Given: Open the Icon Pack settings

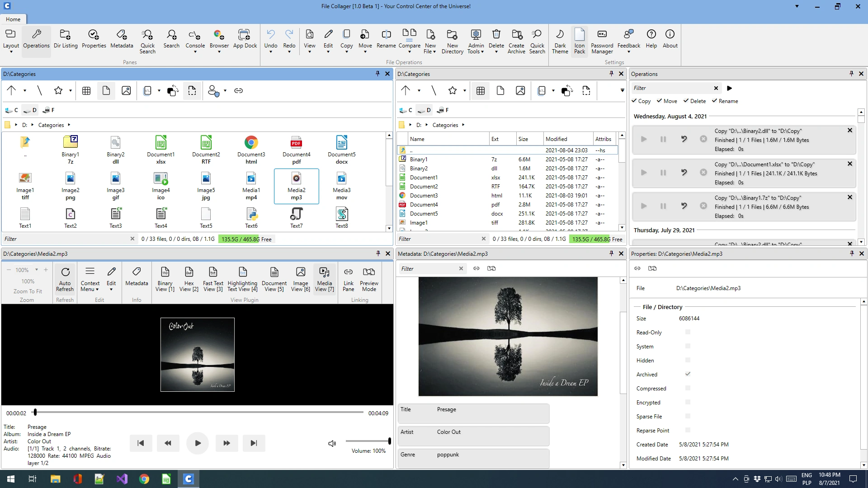Looking at the screenshot, I should point(579,41).
